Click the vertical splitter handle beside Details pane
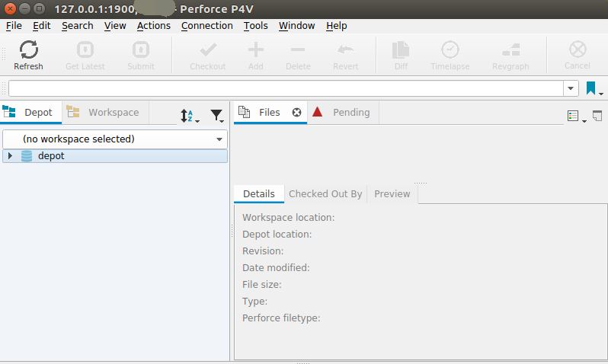The width and height of the screenshot is (608, 364). point(232,231)
